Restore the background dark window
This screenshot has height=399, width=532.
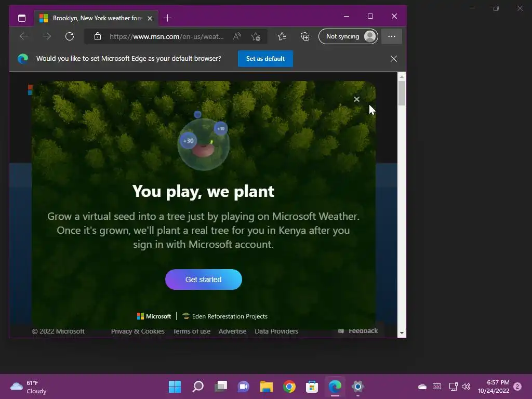point(496,8)
